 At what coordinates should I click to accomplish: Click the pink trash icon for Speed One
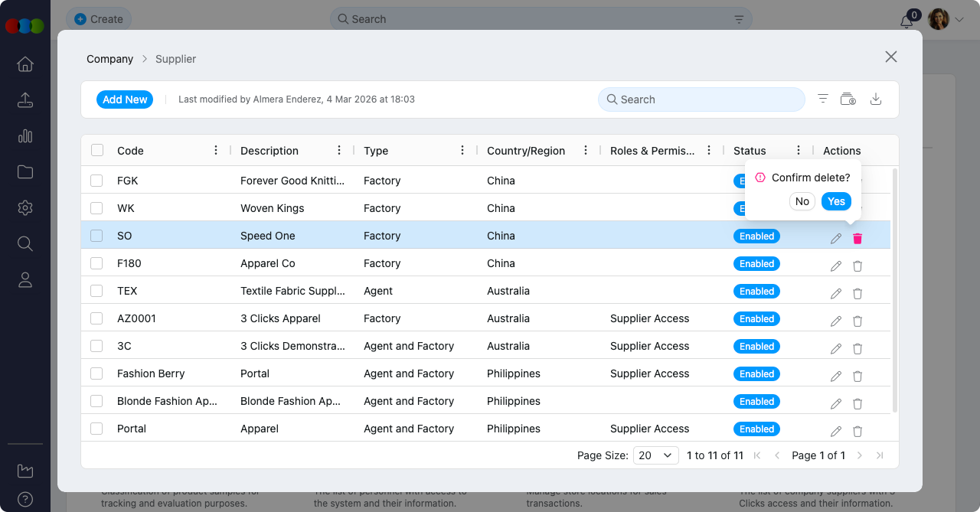click(x=857, y=239)
